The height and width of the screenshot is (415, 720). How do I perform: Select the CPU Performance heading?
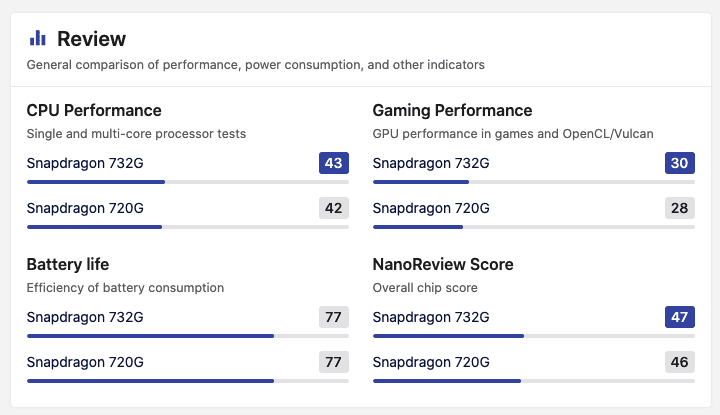point(94,110)
